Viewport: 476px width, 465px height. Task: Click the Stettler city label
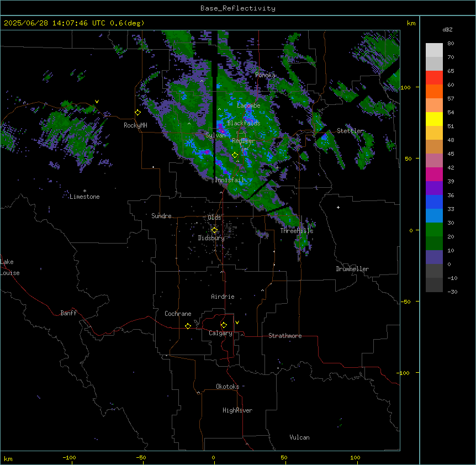click(350, 131)
